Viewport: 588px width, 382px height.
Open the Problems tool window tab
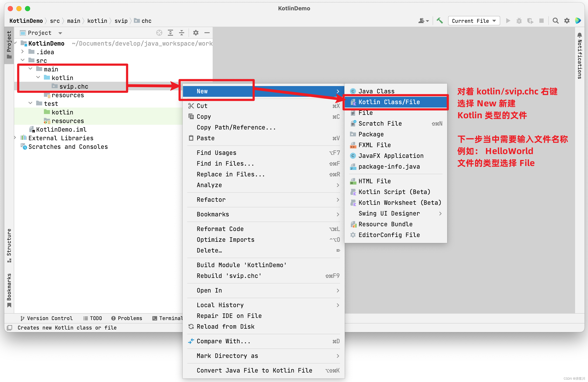[x=127, y=318]
